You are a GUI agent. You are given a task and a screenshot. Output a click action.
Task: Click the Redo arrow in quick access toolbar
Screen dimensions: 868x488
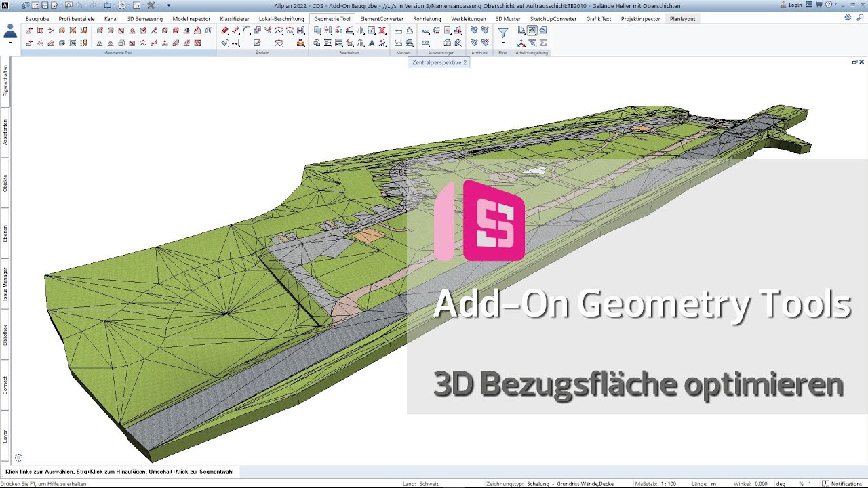click(x=93, y=5)
